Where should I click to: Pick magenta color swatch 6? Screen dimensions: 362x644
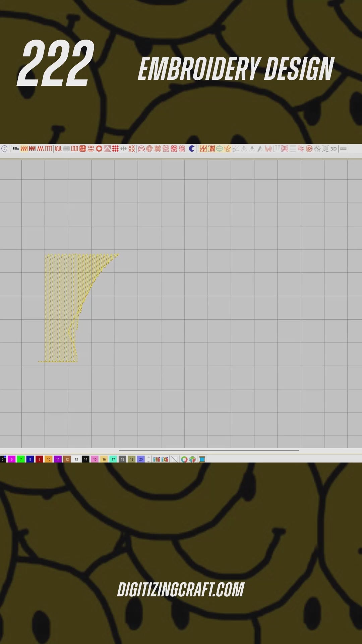tap(12, 459)
